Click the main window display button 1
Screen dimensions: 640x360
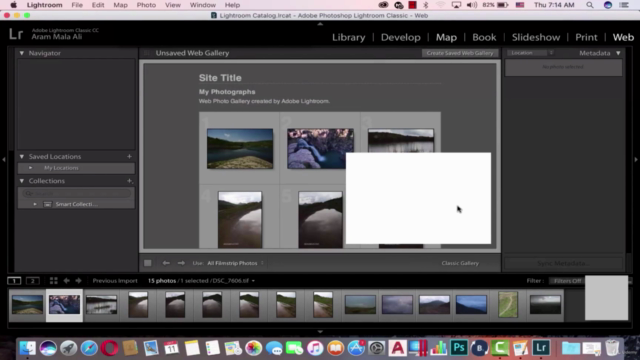[14, 281]
